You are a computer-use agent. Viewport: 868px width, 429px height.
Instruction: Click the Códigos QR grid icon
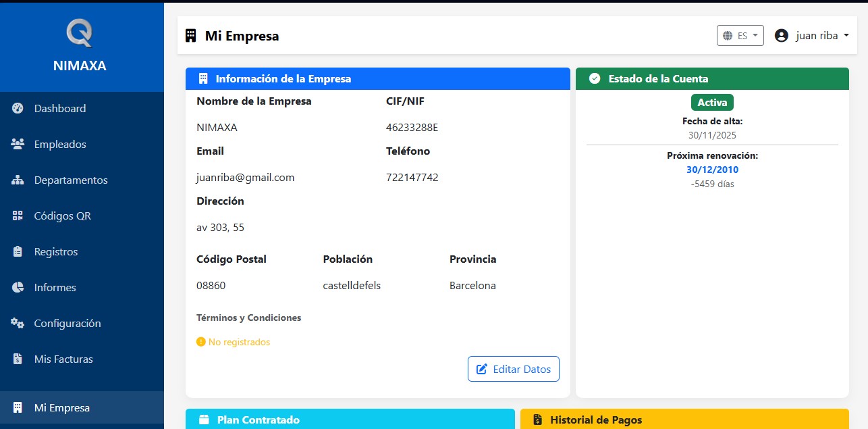point(18,216)
